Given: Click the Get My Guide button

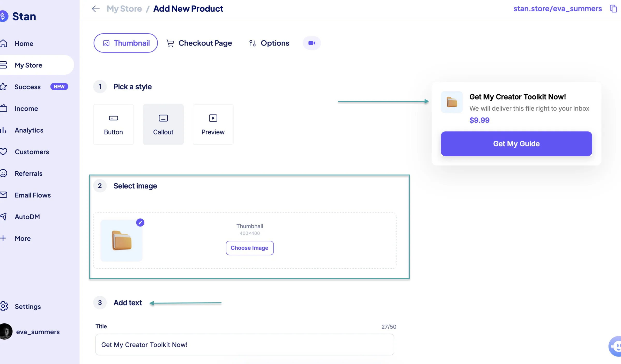Looking at the screenshot, I should (x=516, y=144).
